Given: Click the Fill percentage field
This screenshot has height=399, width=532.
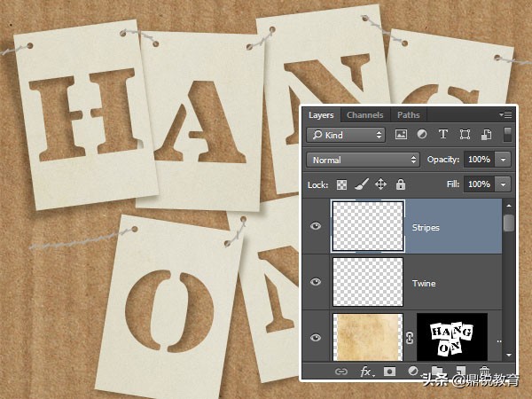Looking at the screenshot, I should coord(479,184).
